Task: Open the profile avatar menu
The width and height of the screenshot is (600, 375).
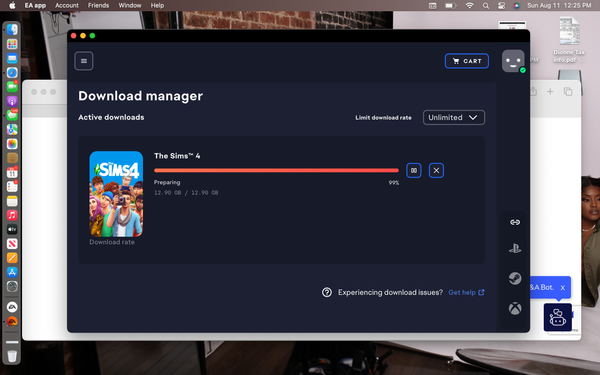Action: coord(513,61)
